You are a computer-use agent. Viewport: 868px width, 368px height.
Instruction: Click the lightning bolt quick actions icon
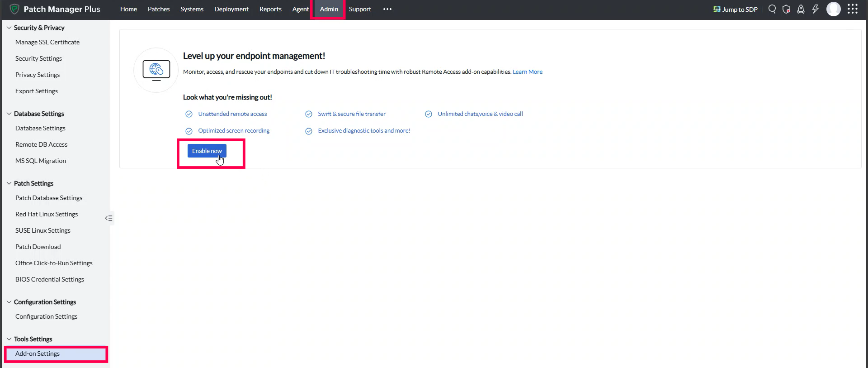[x=816, y=9]
